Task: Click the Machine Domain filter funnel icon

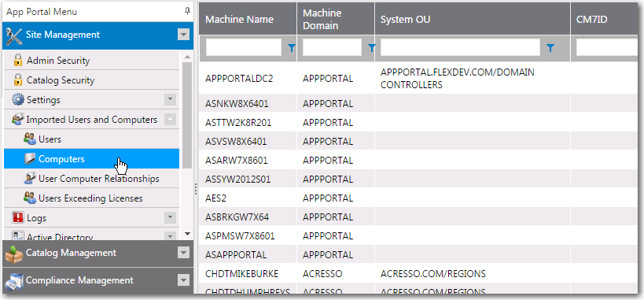Action: pos(371,48)
